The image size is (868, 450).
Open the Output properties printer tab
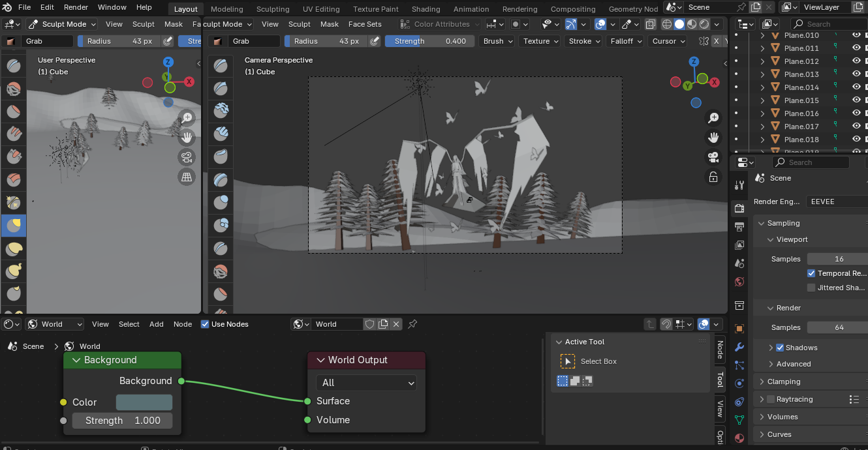(739, 226)
